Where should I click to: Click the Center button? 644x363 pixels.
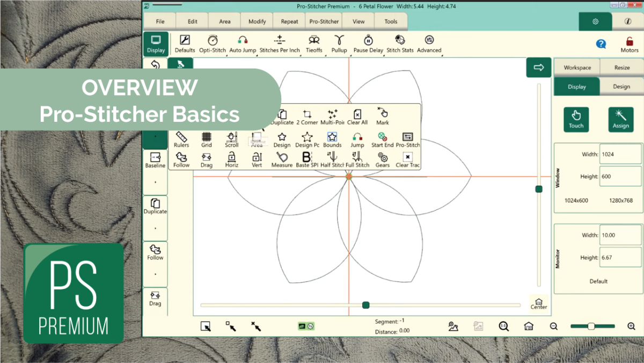pos(538,304)
